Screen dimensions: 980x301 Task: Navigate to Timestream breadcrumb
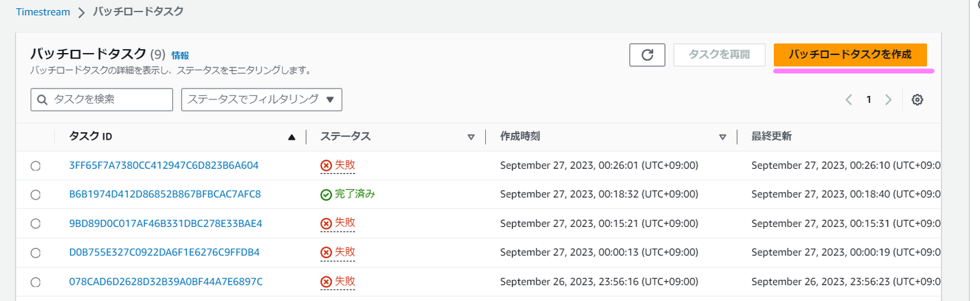point(43,12)
